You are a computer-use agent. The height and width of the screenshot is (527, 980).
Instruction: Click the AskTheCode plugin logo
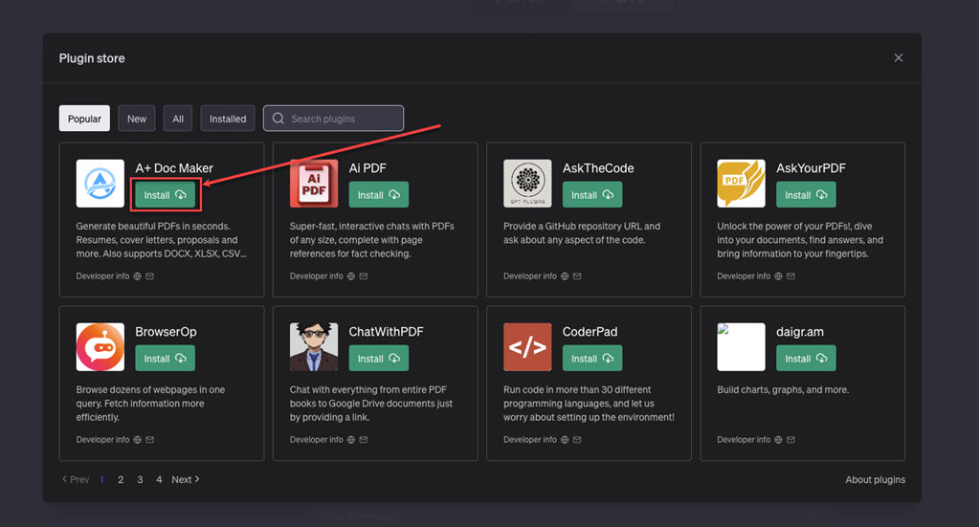coord(527,184)
